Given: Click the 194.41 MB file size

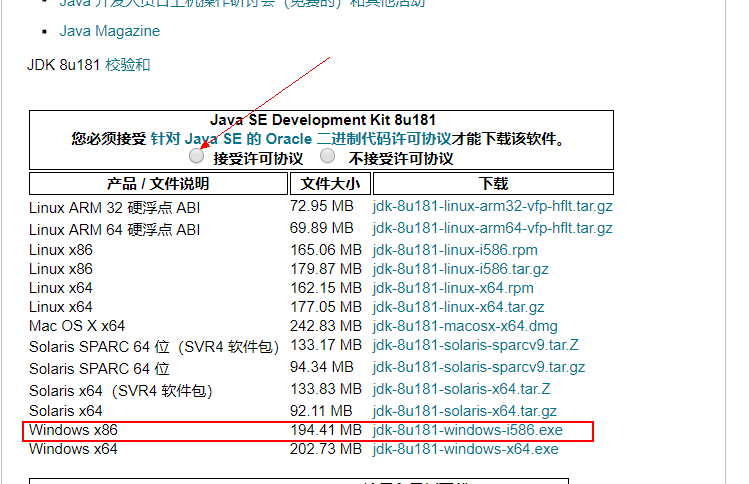Looking at the screenshot, I should [326, 430].
